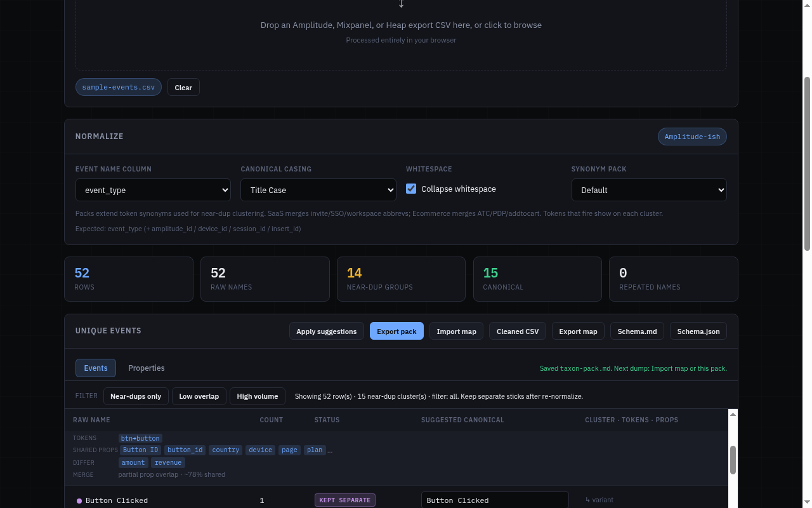This screenshot has height=508, width=812.
Task: Click the purple dot beside Button Clicked
Action: [x=79, y=501]
